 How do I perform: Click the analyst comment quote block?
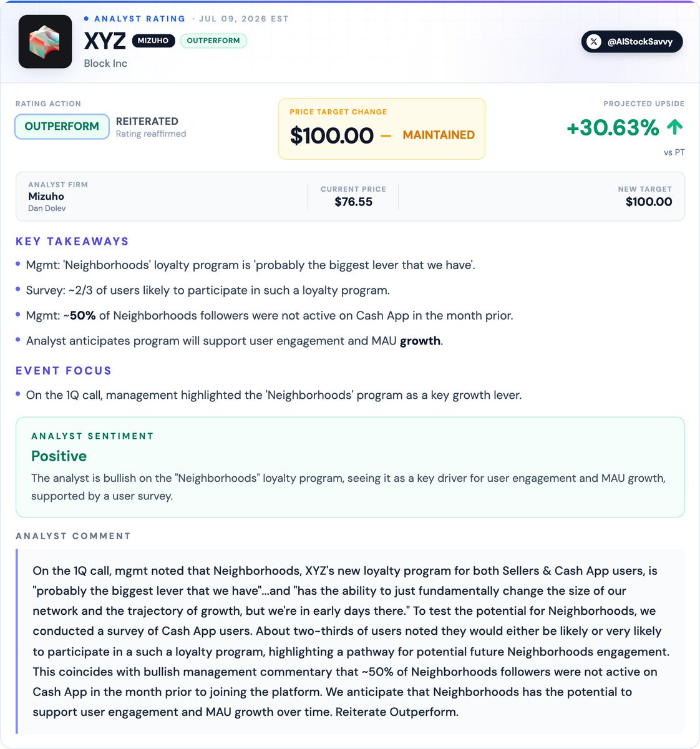click(350, 641)
